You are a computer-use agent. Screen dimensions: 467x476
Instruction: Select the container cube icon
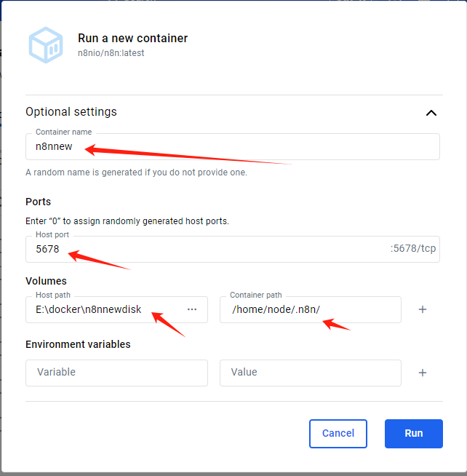46,45
